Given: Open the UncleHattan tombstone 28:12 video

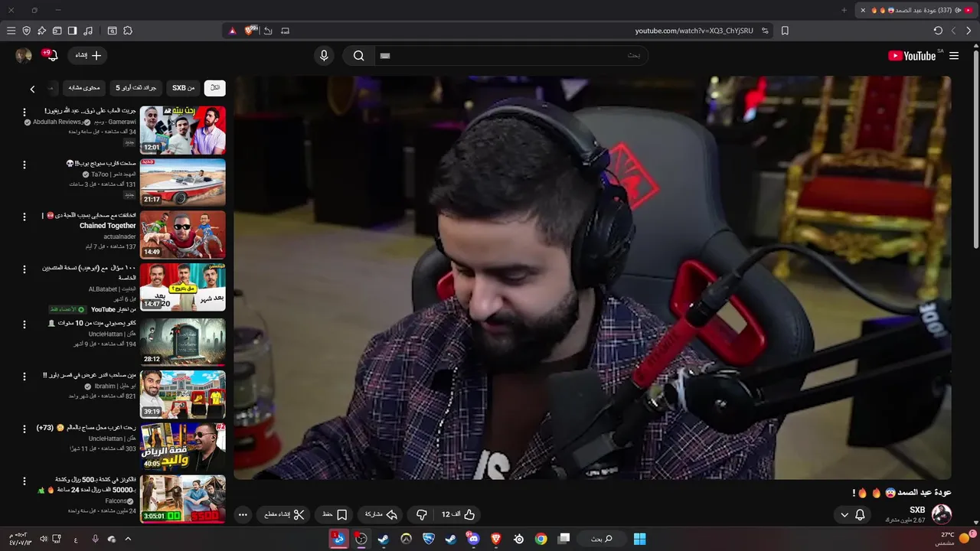Looking at the screenshot, I should click(x=183, y=341).
